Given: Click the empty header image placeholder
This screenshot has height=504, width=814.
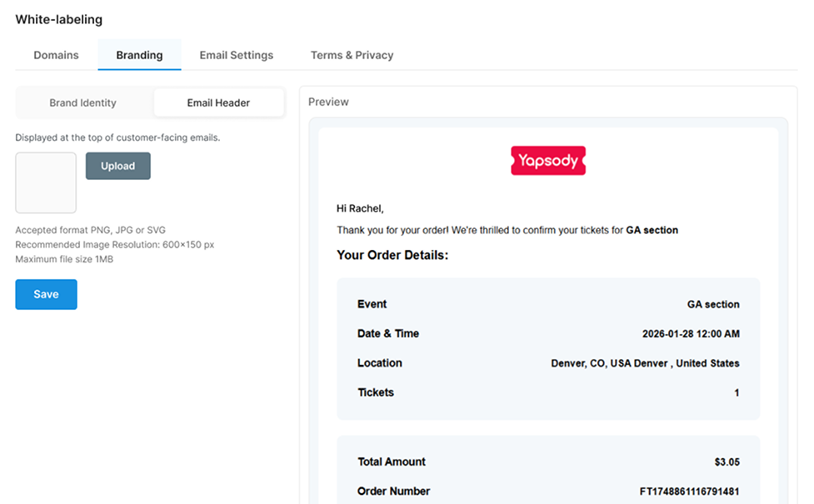Looking at the screenshot, I should [x=46, y=182].
